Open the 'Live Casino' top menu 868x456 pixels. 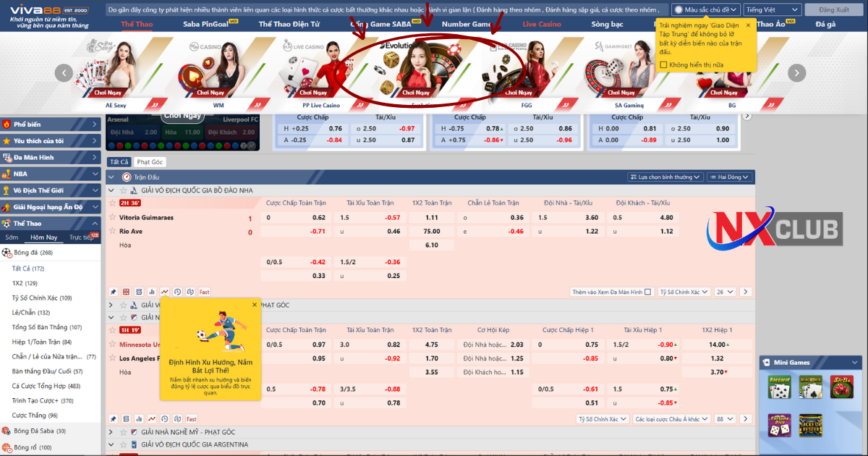542,24
